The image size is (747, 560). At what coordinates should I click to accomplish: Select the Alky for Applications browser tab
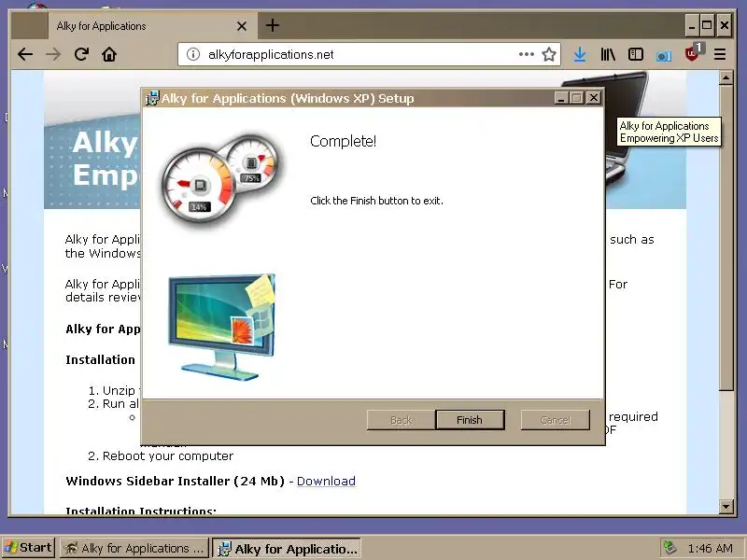(152, 26)
